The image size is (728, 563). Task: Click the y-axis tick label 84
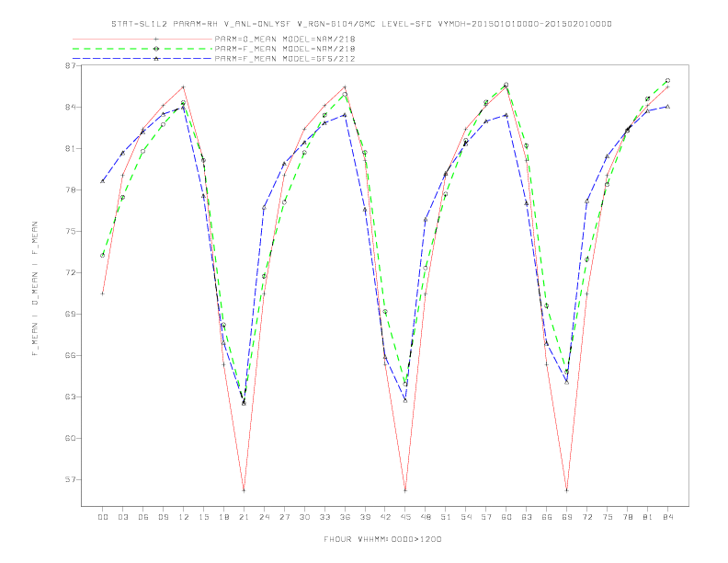coord(70,108)
